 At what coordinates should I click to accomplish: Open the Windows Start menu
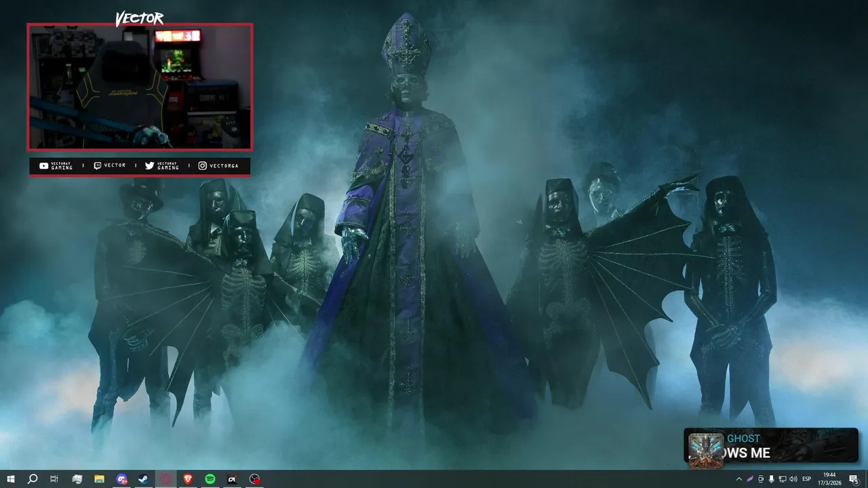tap(11, 479)
